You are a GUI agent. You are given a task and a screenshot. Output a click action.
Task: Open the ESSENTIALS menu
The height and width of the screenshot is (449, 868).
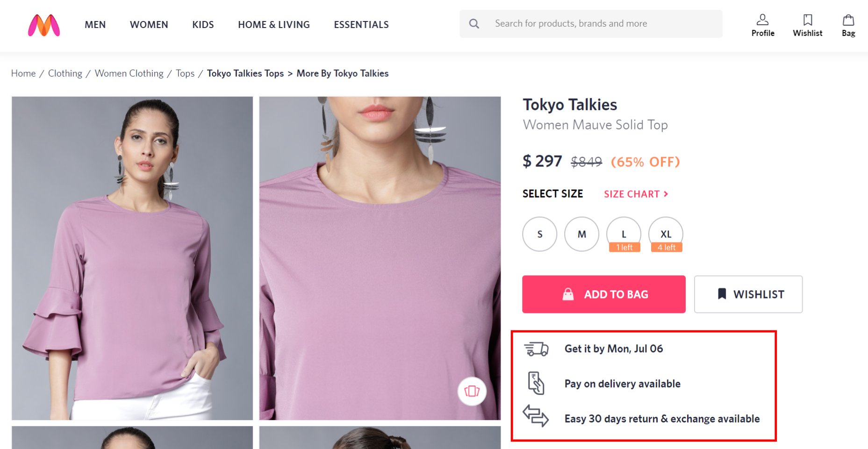[361, 25]
